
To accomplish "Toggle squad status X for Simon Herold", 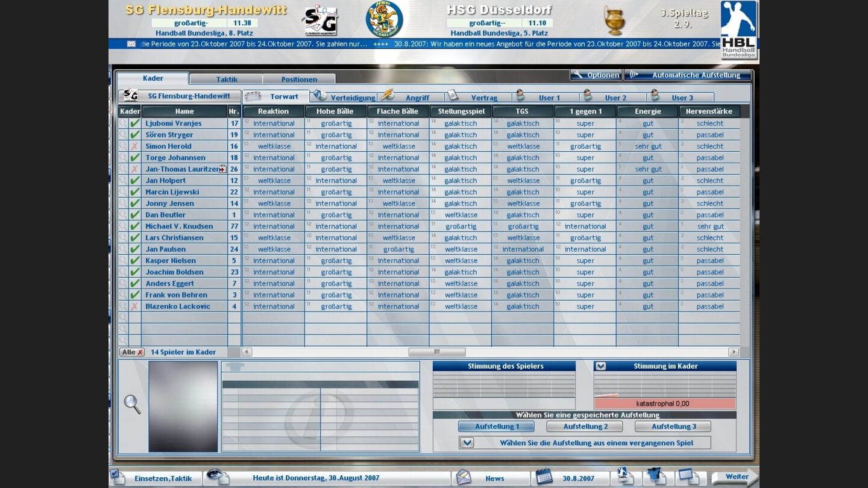I will (x=135, y=146).
